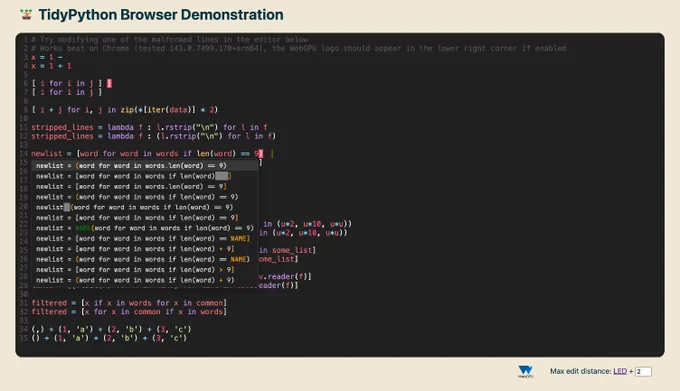The image size is (680, 391).
Task: Pick suggestion starting 'newlist = NAME(word'
Action: point(145,228)
